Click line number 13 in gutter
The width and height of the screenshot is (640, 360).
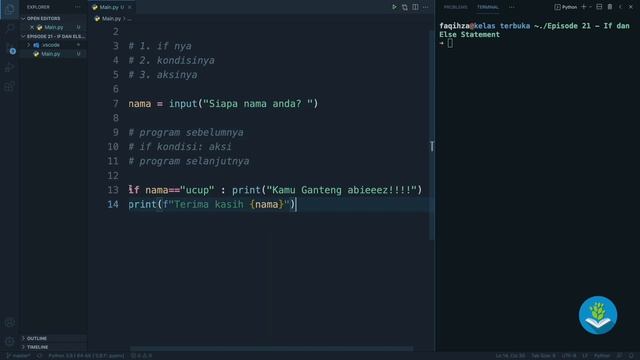click(x=113, y=190)
